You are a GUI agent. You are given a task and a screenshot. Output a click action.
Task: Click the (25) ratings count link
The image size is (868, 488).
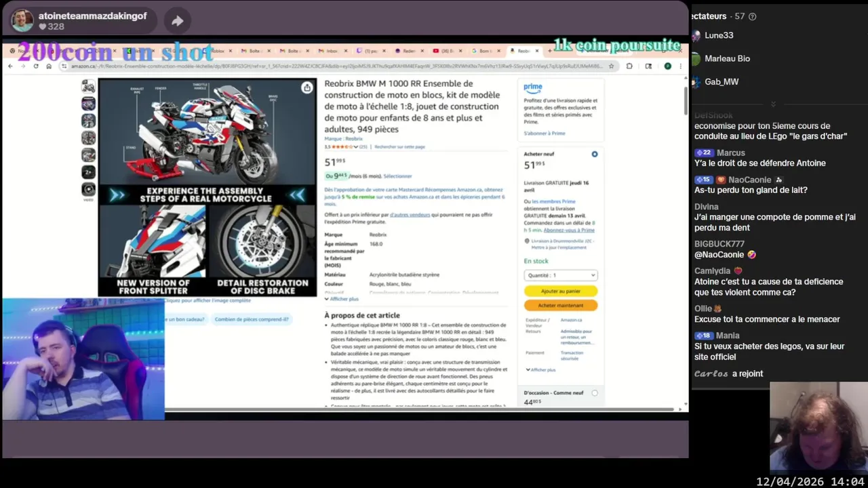[x=363, y=146]
